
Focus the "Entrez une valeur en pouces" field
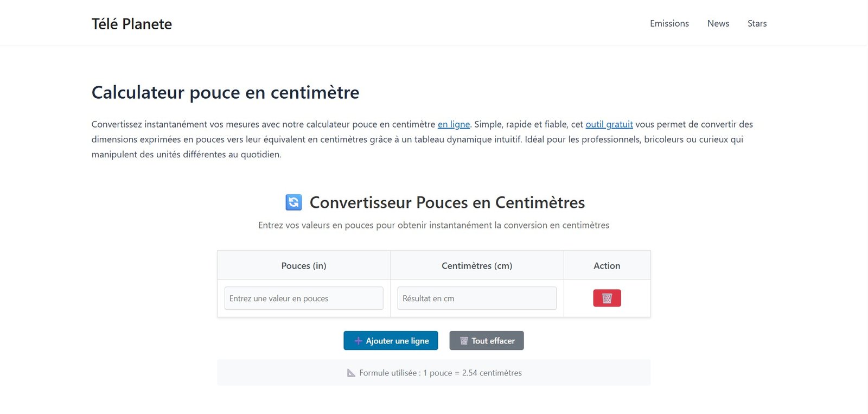click(x=303, y=298)
